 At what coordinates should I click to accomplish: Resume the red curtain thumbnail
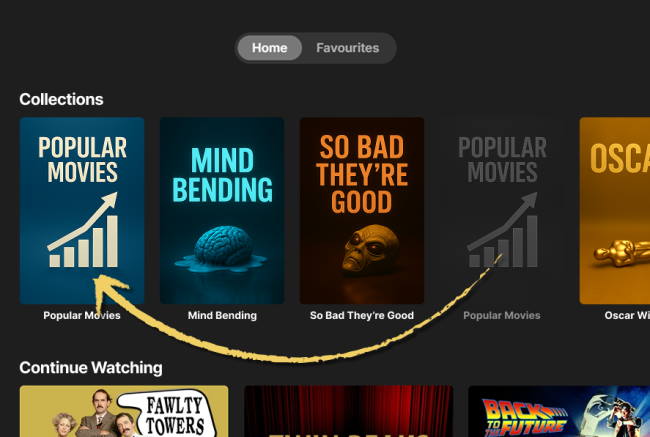[x=349, y=411]
